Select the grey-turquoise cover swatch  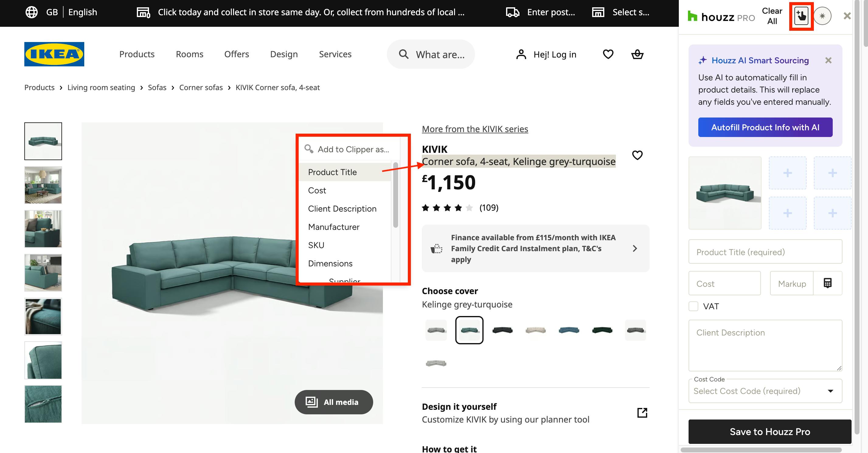(x=469, y=330)
